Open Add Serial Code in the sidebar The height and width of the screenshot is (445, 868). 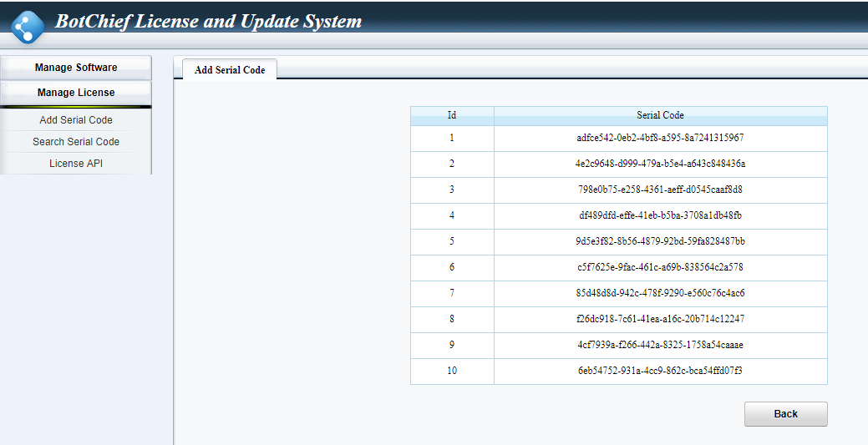[x=76, y=120]
